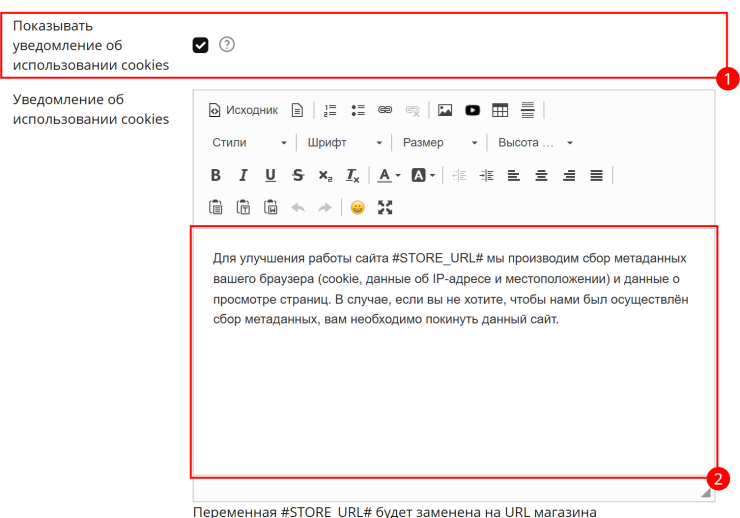
Task: Toggle bold formatting
Action: pyautogui.click(x=216, y=175)
